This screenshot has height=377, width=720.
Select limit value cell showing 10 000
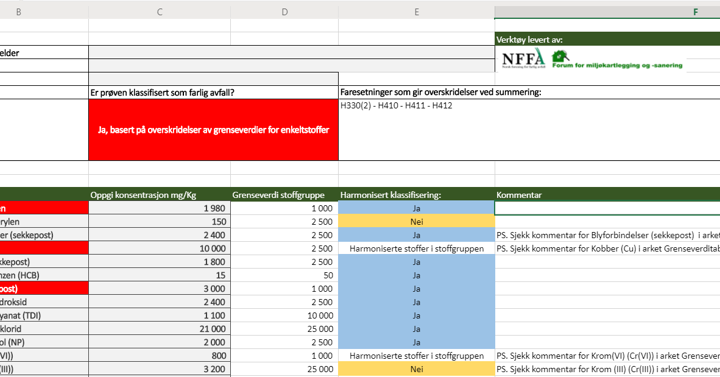[x=285, y=315]
